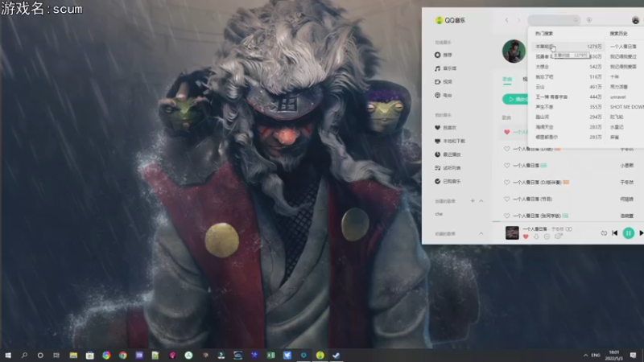Open 最近播放 recently played in sidebar

click(x=448, y=154)
